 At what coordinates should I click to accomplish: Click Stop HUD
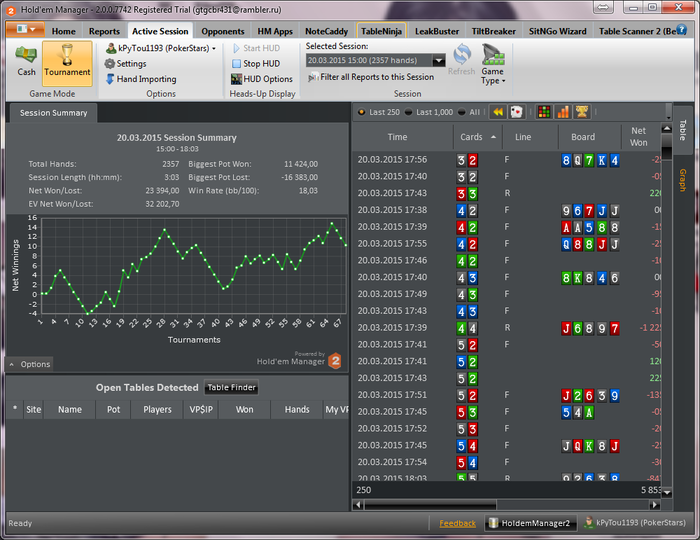[x=256, y=64]
